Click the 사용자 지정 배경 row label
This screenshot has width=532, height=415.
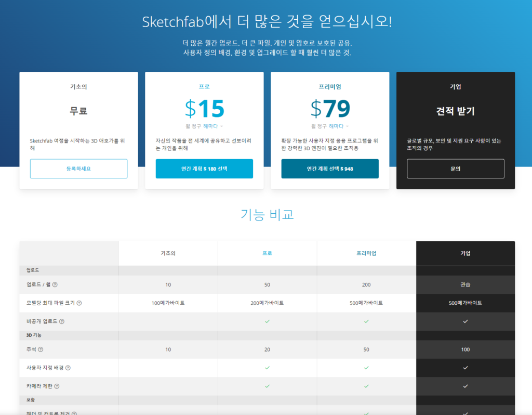coord(45,368)
